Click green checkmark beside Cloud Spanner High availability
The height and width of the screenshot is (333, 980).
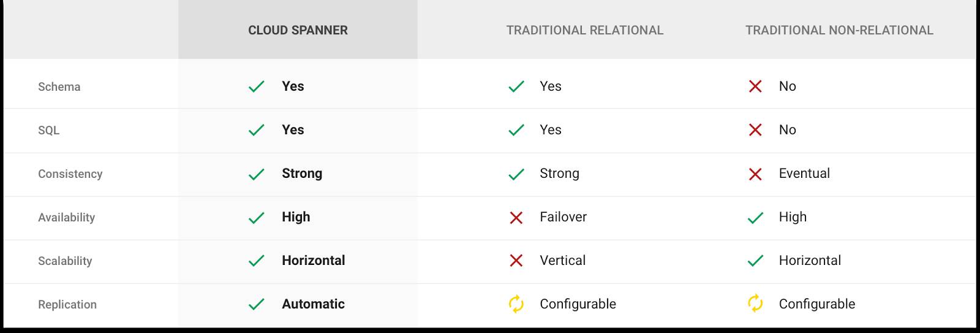(256, 218)
